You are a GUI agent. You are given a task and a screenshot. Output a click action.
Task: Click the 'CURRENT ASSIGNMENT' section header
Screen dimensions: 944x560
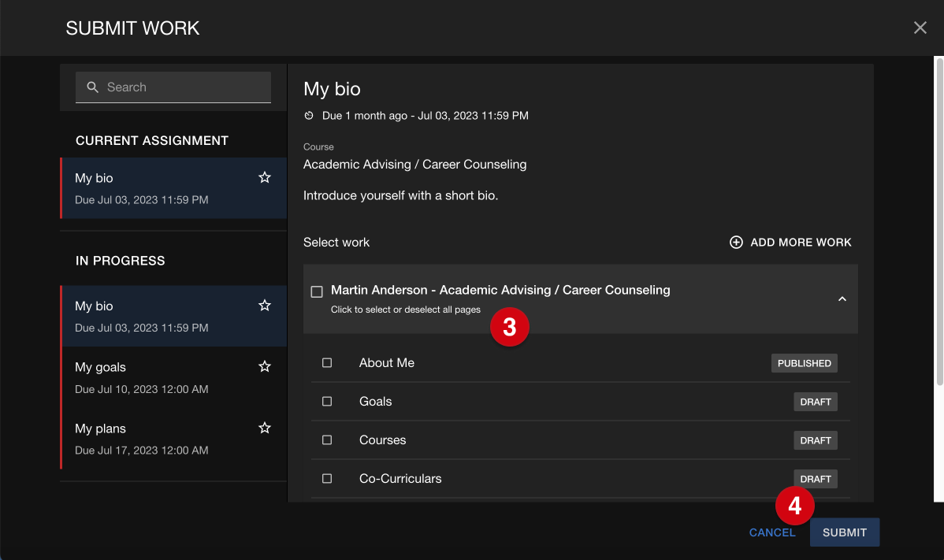152,141
